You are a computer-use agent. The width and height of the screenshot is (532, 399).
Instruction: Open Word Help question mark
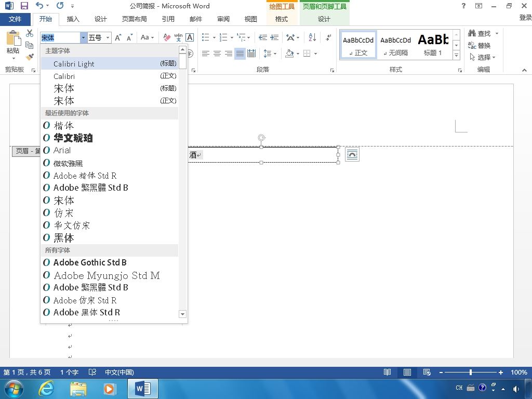[x=463, y=6]
